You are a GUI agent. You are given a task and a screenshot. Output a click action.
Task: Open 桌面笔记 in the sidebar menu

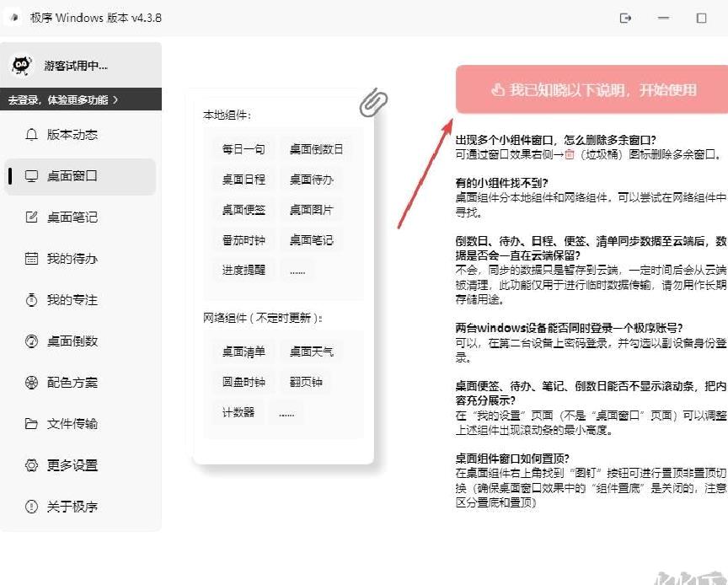click(72, 217)
